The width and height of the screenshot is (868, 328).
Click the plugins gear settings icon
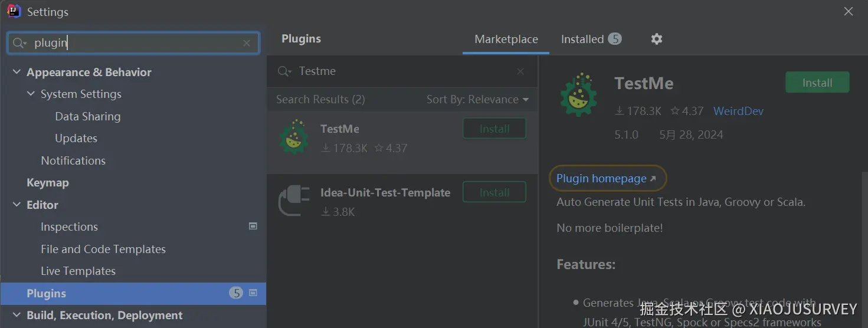click(657, 39)
